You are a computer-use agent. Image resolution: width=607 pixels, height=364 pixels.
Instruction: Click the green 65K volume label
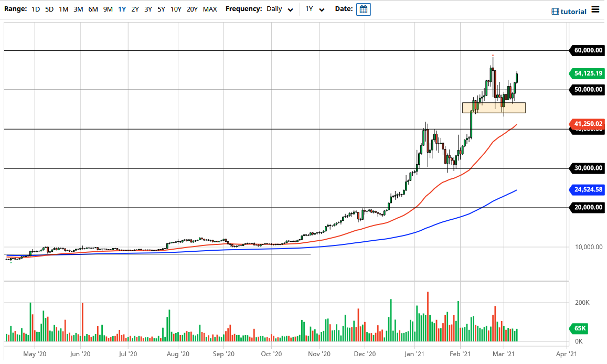[x=578, y=328]
